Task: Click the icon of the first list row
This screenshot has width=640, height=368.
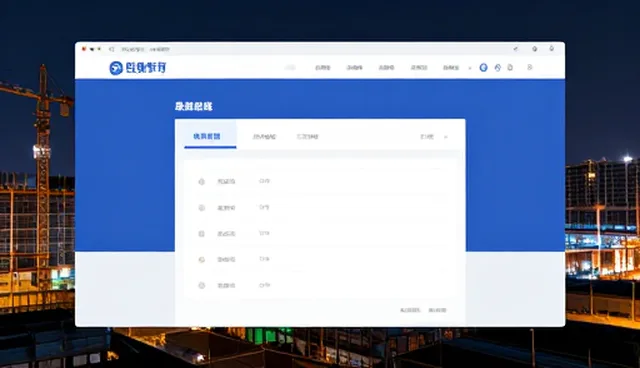Action: pyautogui.click(x=202, y=182)
